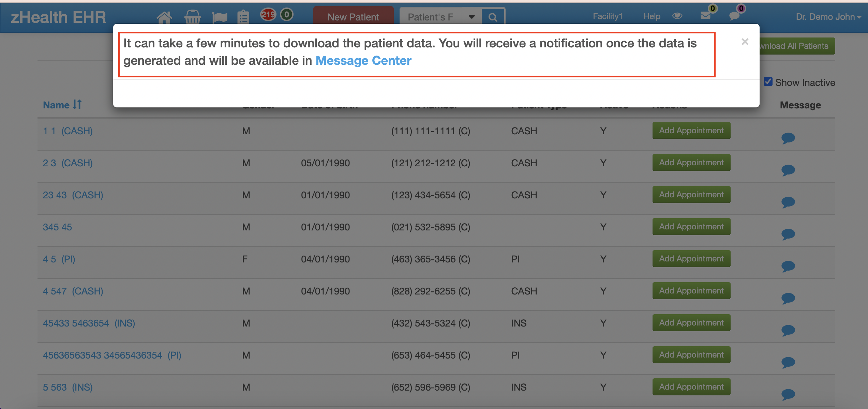Close the download notification dialog
This screenshot has width=868, height=409.
(745, 42)
